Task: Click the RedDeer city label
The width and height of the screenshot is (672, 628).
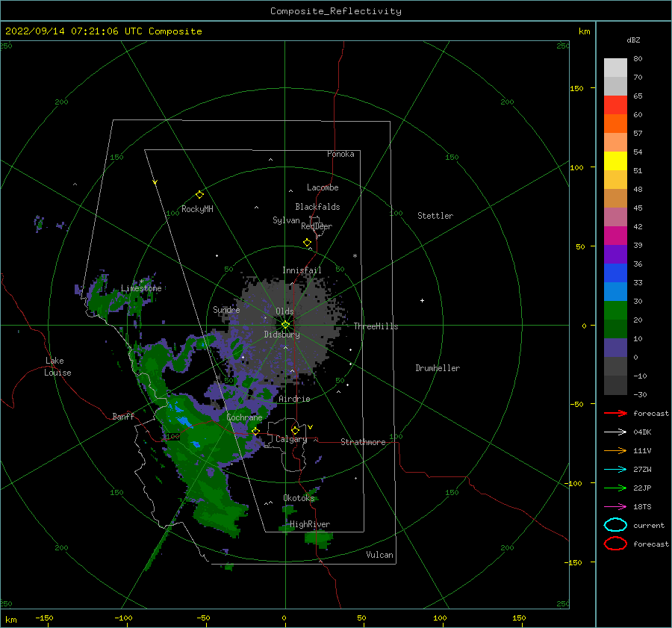Action: pyautogui.click(x=317, y=226)
